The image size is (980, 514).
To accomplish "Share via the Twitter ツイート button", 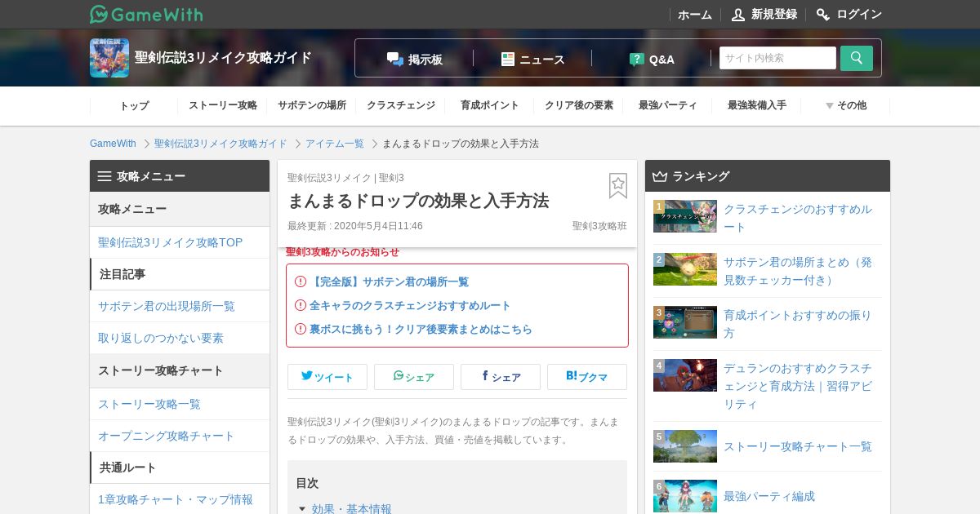I will (x=327, y=377).
